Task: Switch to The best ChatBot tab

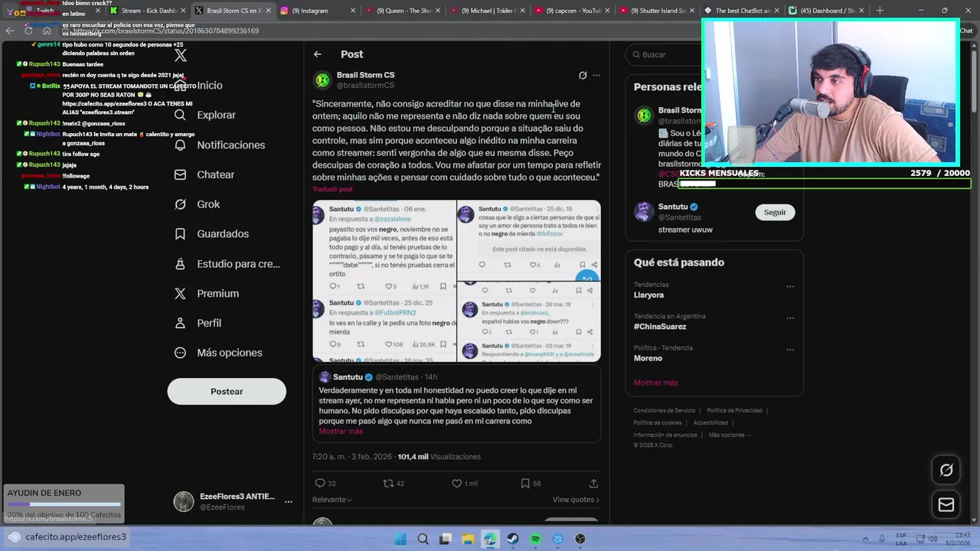Action: (743, 11)
